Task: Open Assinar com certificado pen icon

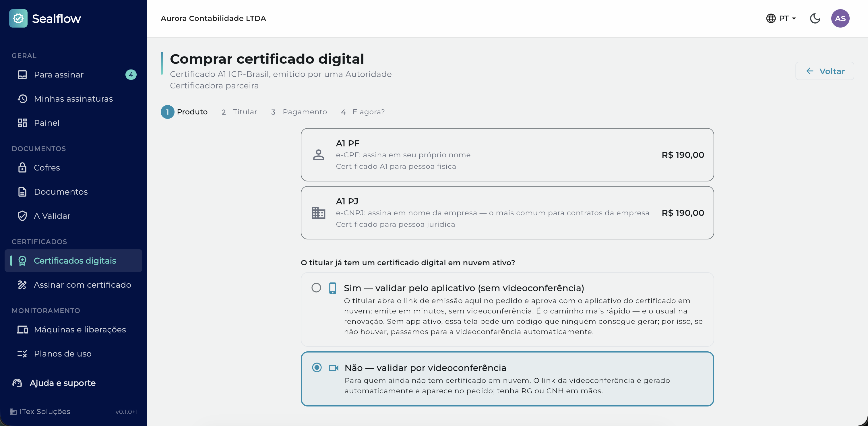Action: point(22,285)
